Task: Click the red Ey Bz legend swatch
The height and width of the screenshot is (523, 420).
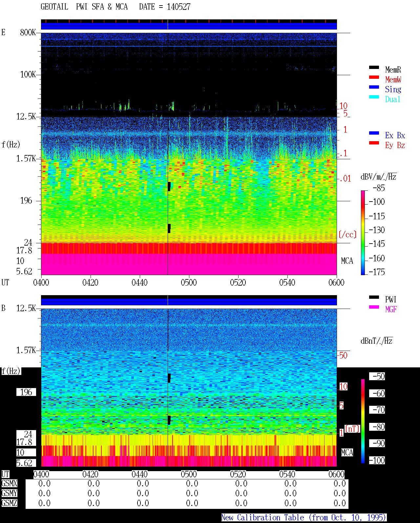Action: (374, 143)
